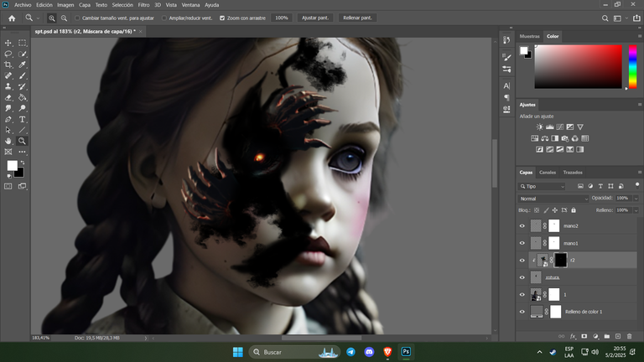Select the Brush tool
Image resolution: width=644 pixels, height=362 pixels.
click(x=22, y=75)
